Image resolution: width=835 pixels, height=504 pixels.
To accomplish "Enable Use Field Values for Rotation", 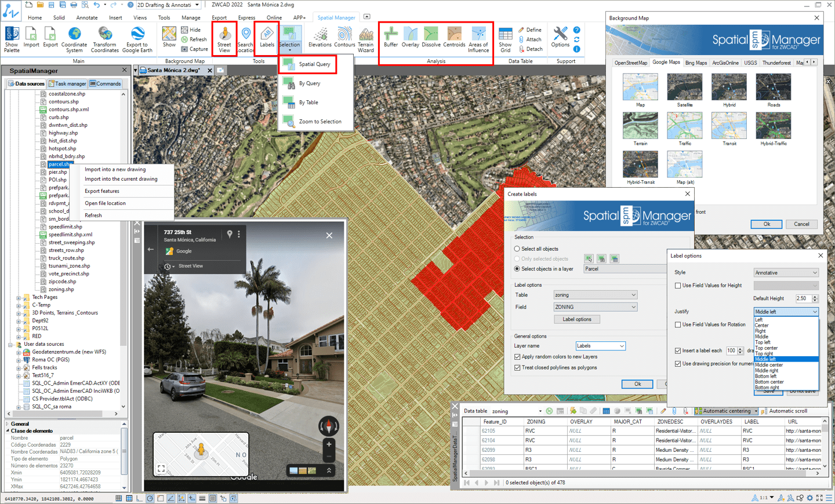I will (678, 325).
